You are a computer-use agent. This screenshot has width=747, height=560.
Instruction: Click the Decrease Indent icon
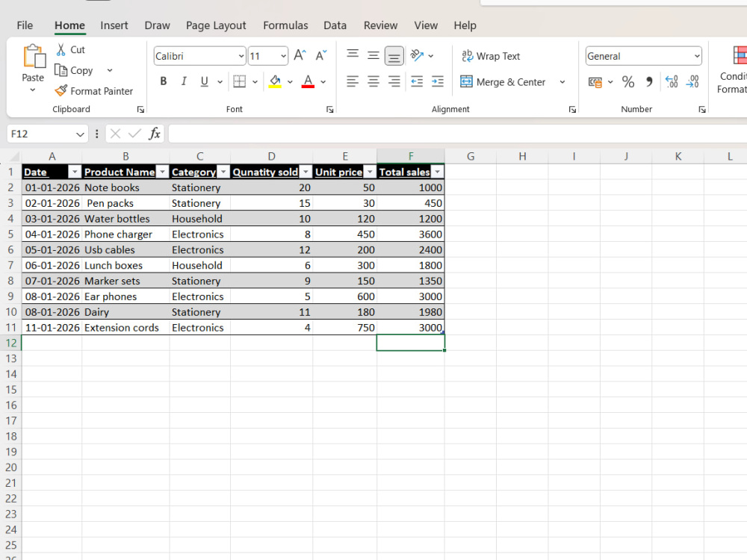coord(417,81)
